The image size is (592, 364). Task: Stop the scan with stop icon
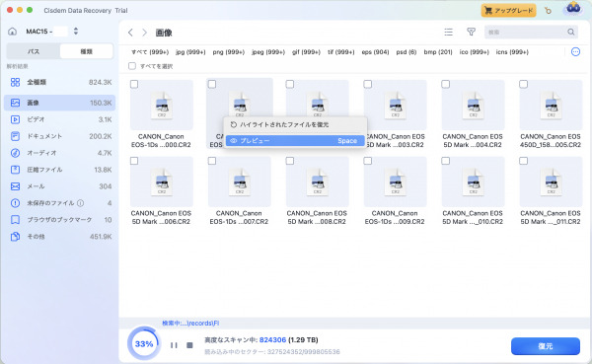coord(189,345)
